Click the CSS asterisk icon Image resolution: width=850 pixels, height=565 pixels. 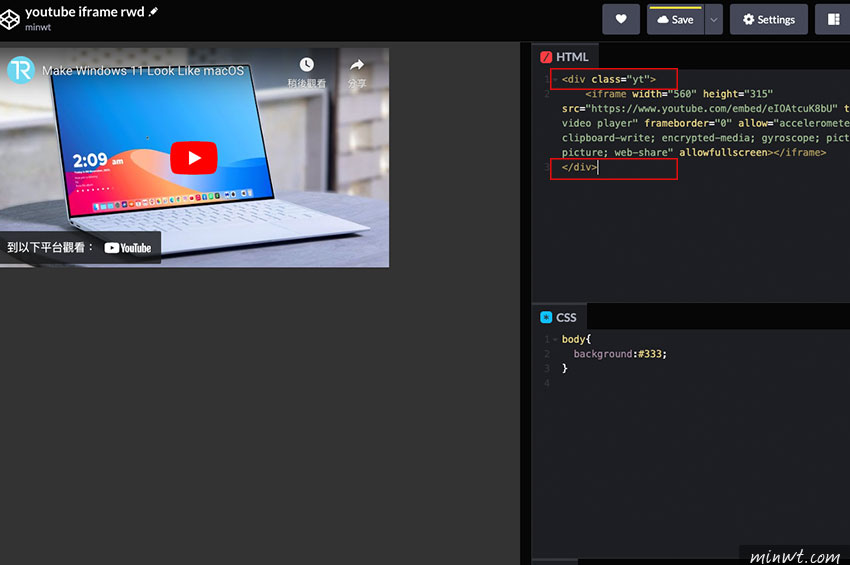tap(546, 317)
